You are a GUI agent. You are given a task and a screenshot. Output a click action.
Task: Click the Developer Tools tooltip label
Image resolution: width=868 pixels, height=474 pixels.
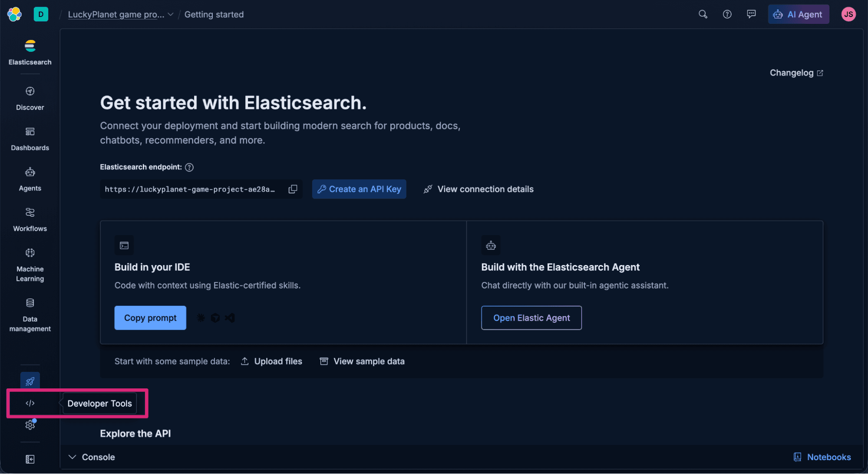99,404
